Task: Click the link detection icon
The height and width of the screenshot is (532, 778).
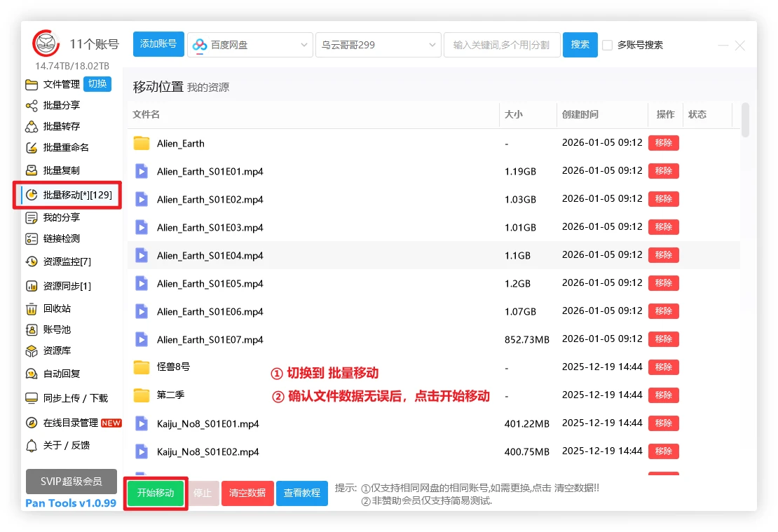Action: point(31,239)
